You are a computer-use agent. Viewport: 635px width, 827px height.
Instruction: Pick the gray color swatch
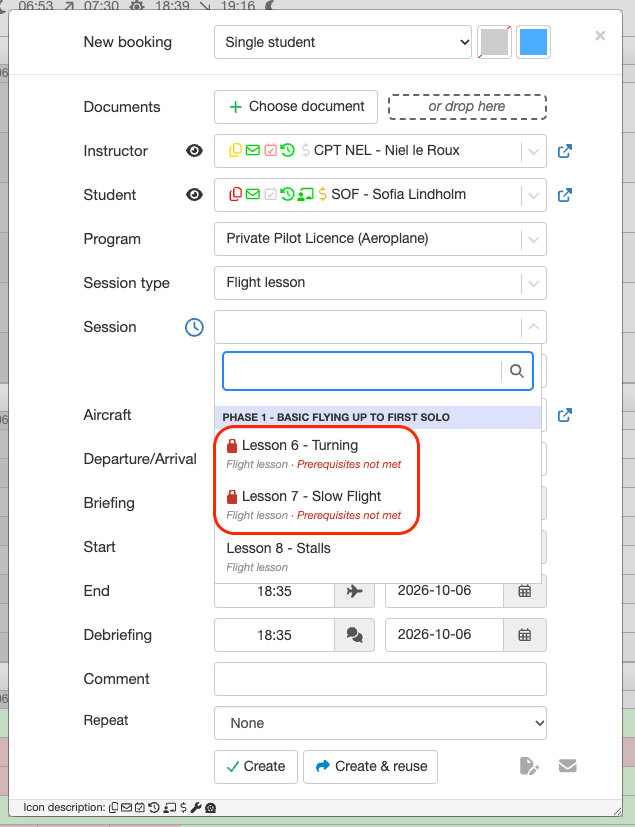coord(494,42)
